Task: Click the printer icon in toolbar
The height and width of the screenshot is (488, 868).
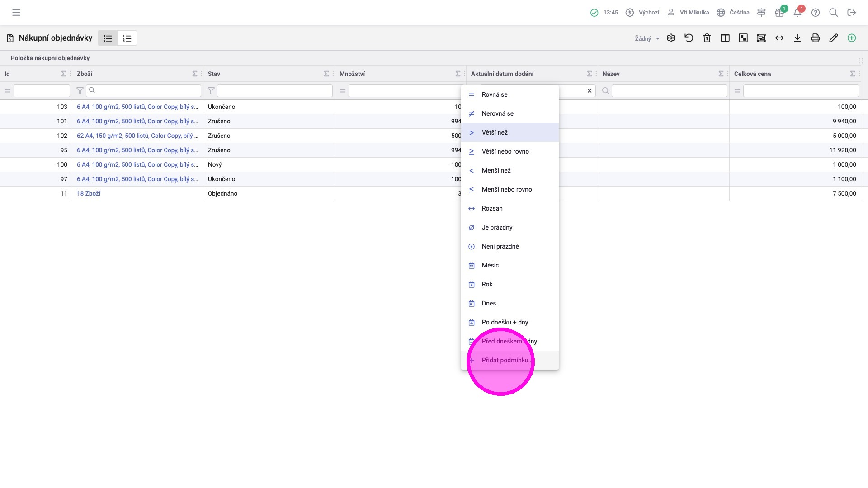Action: [815, 38]
